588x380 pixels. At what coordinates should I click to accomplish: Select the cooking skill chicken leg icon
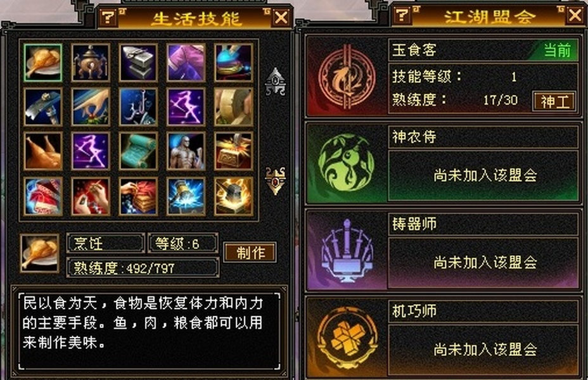(42, 63)
